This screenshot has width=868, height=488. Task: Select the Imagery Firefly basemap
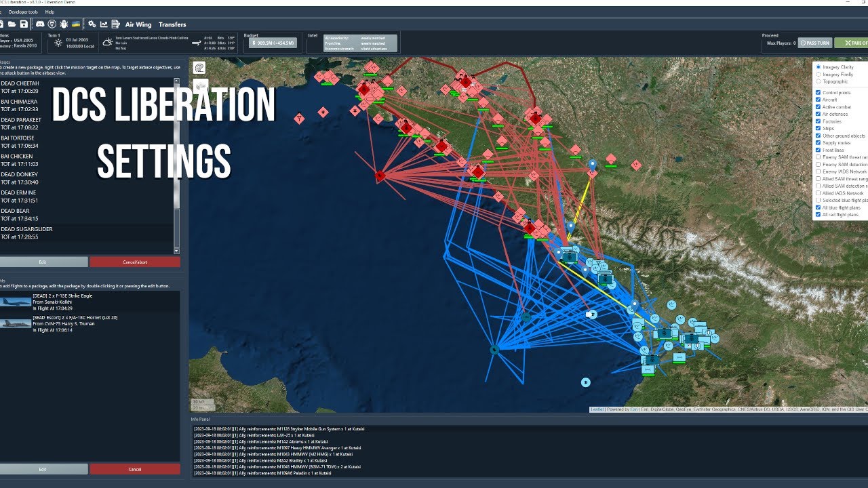(818, 74)
